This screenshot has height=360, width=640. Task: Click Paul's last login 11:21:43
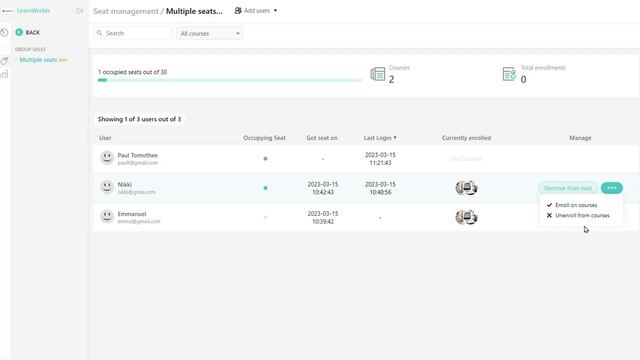380,159
